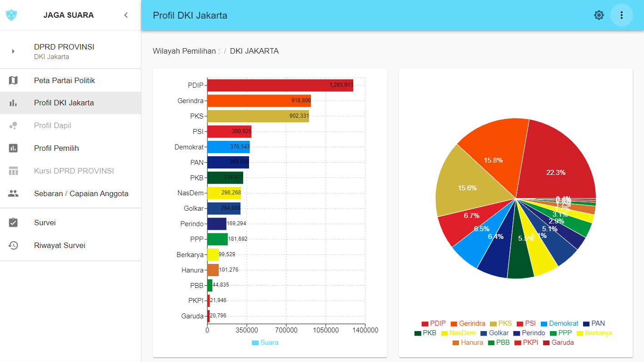Toggle Golkar in the pie chart legend
Viewport: 644px width, 362px height.
(x=494, y=333)
